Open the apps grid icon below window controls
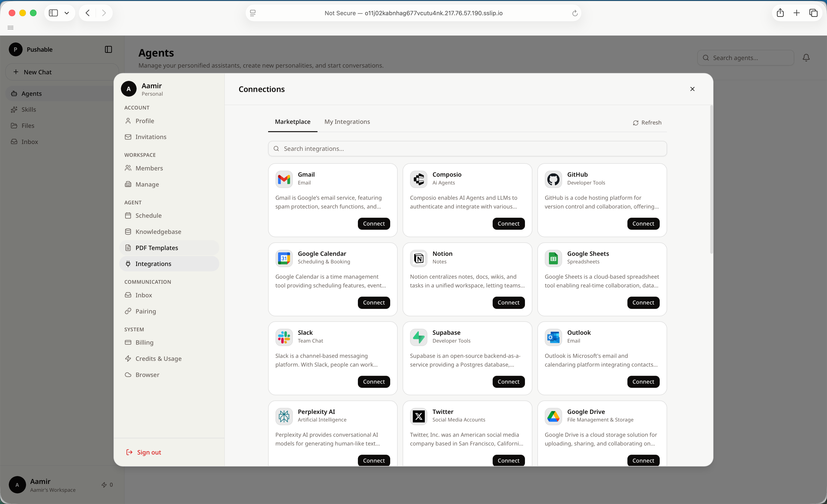 (x=10, y=27)
